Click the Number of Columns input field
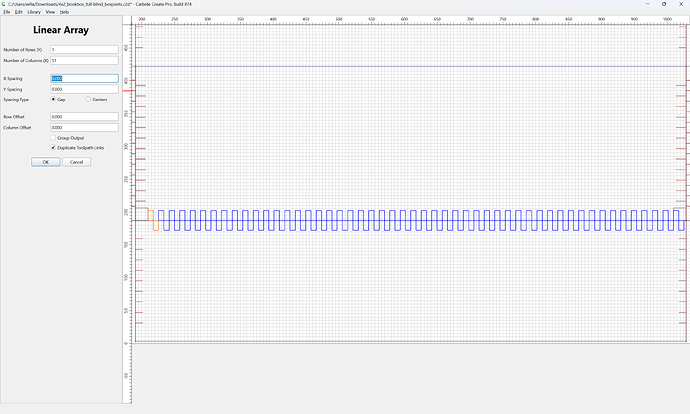The width and height of the screenshot is (690, 414). [x=84, y=60]
